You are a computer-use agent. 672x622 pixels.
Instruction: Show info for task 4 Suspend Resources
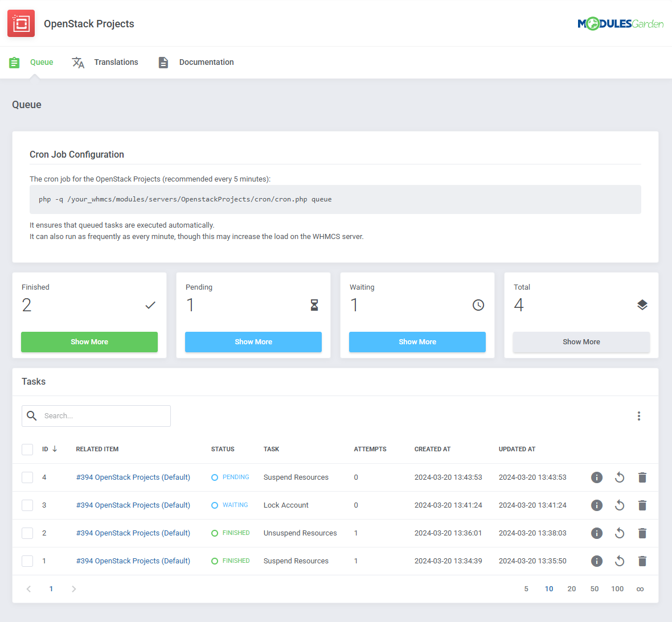point(597,477)
